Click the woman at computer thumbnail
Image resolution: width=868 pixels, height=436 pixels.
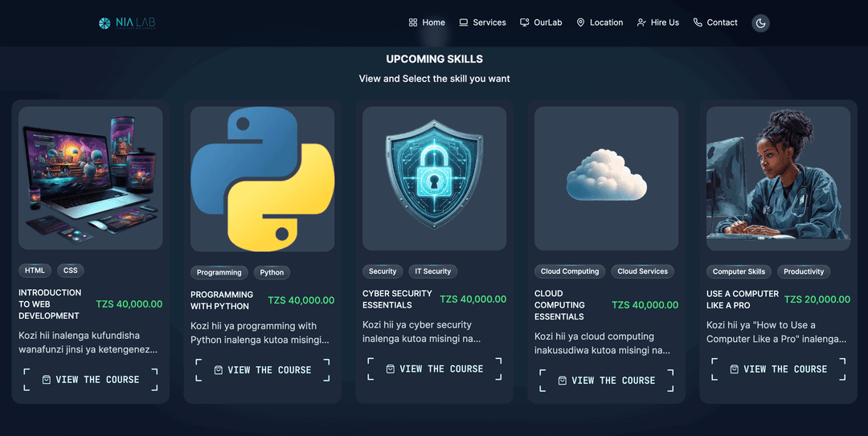click(x=778, y=179)
